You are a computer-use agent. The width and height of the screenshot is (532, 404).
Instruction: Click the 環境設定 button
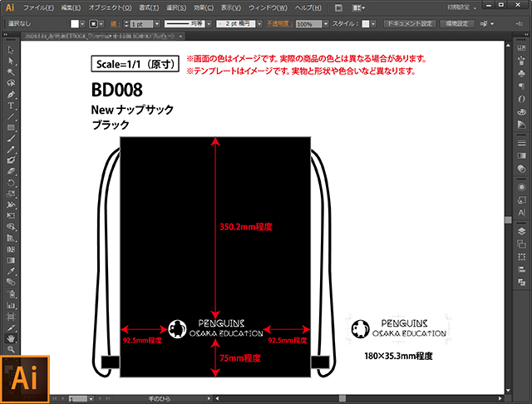[x=457, y=24]
